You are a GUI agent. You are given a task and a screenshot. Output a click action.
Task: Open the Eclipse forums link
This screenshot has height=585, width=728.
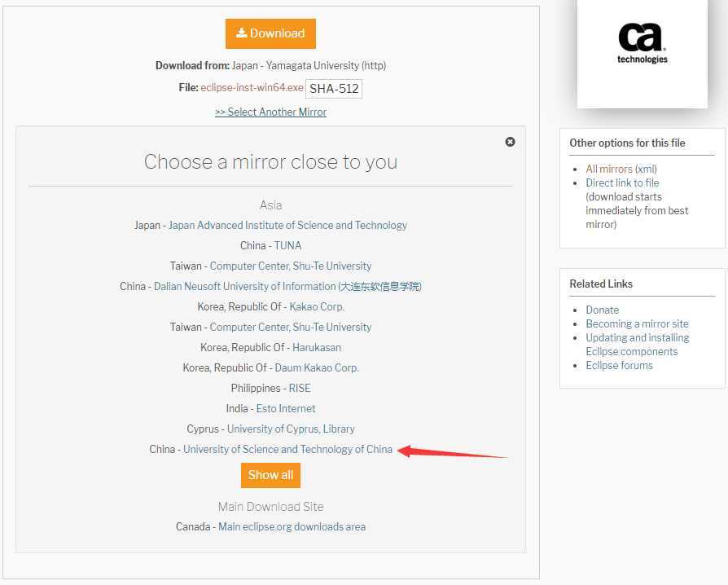tap(619, 365)
